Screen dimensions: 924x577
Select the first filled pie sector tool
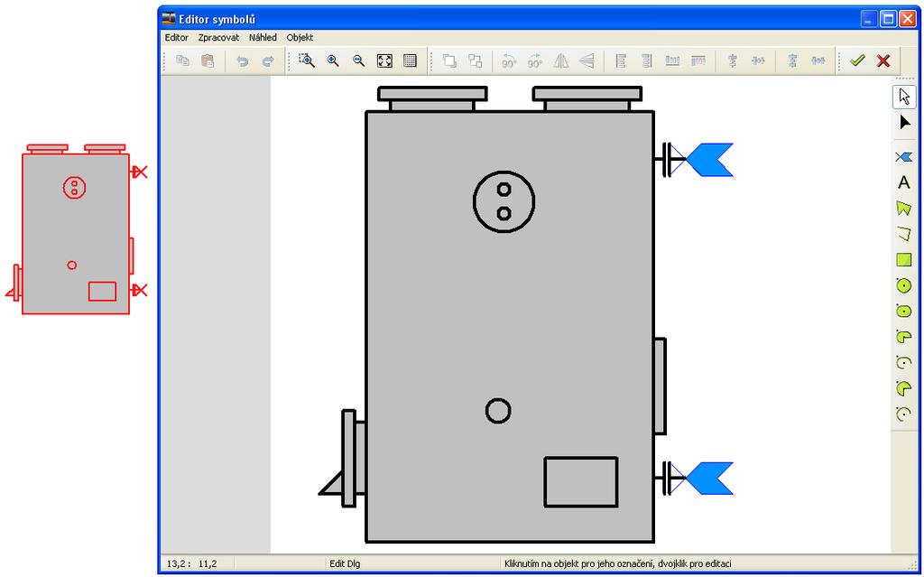[904, 337]
